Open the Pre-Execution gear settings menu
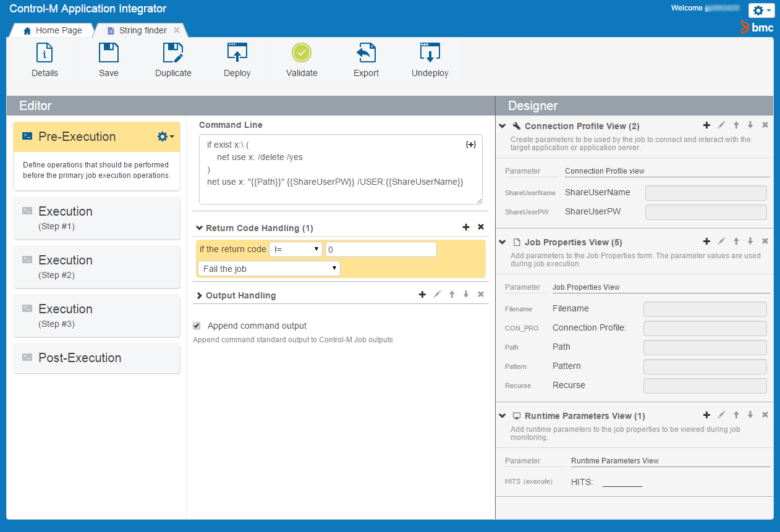Viewport: 780px width, 532px height. 165,137
